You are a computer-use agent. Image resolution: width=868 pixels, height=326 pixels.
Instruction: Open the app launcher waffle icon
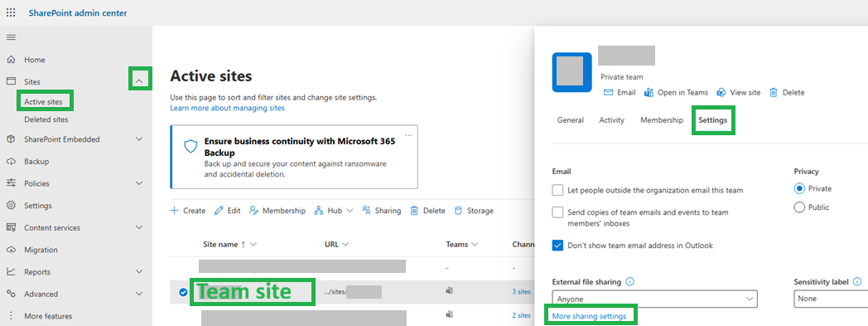(x=11, y=12)
